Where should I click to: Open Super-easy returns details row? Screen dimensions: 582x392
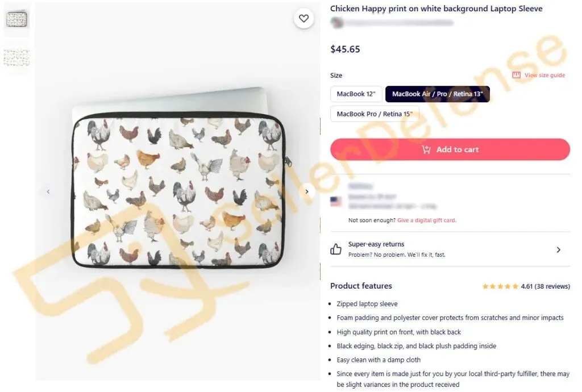[x=450, y=249]
